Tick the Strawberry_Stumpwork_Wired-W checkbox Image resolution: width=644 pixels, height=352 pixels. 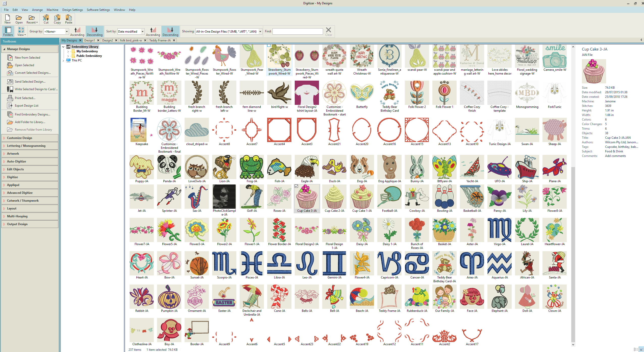(269, 46)
